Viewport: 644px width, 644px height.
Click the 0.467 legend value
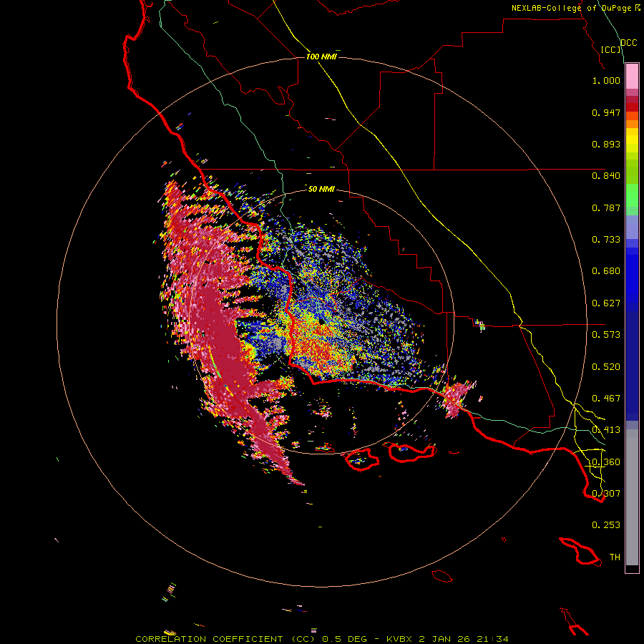[x=606, y=399]
